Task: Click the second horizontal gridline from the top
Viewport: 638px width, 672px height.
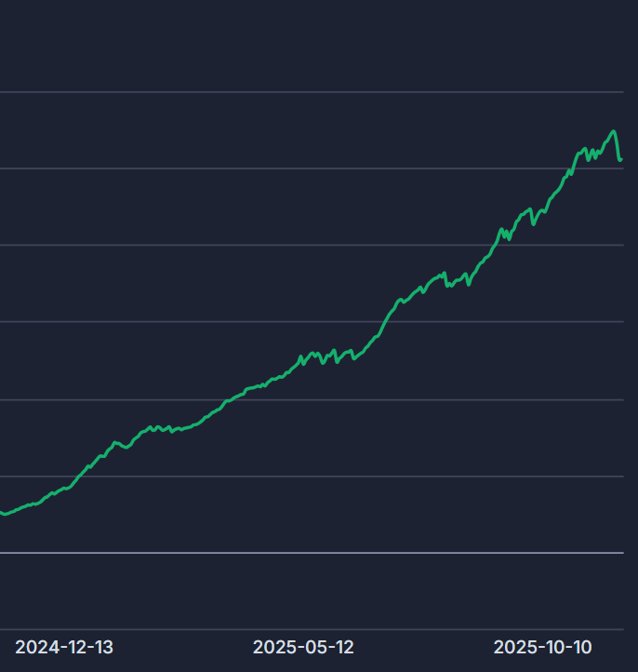Action: tap(279, 168)
